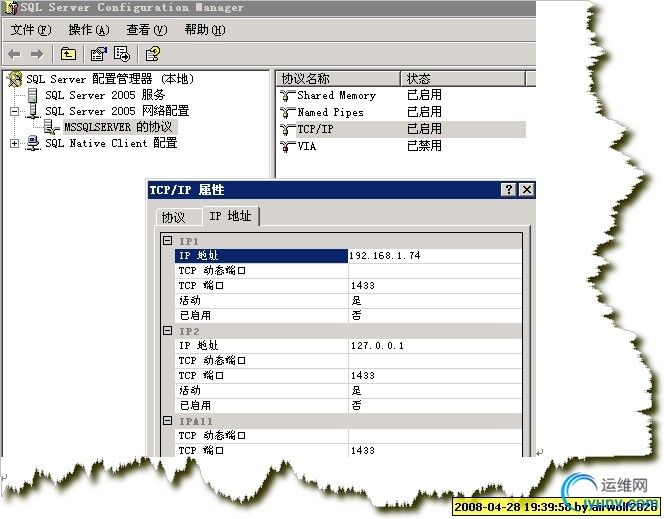
Task: Open the 帮助(H) menu
Action: pyautogui.click(x=205, y=30)
